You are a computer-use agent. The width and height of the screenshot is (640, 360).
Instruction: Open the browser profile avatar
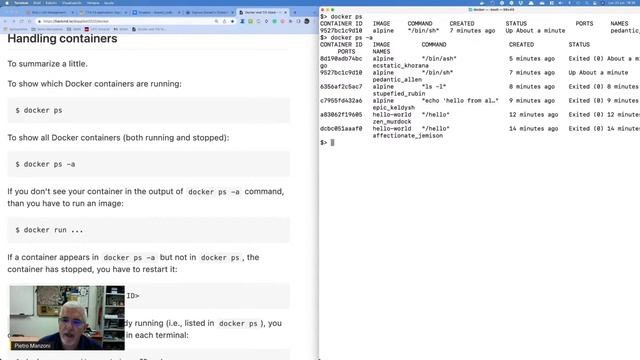(307, 21)
